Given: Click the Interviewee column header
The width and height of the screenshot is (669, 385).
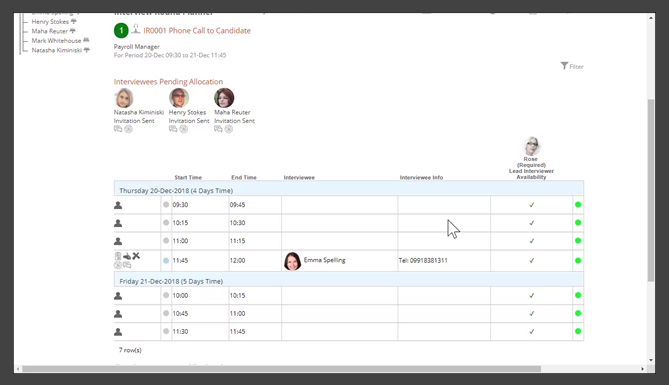Looking at the screenshot, I should pyautogui.click(x=299, y=177).
